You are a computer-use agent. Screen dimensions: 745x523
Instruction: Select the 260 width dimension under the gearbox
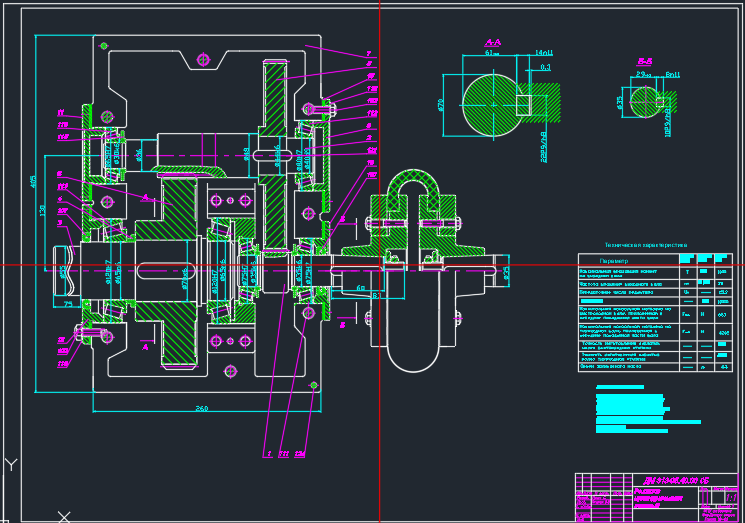coord(202,408)
